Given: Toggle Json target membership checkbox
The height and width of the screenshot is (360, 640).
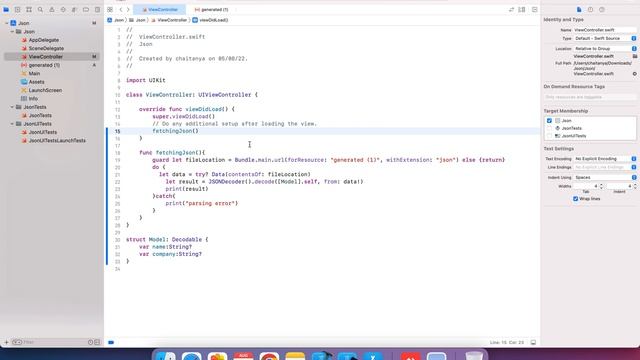Looking at the screenshot, I should (549, 121).
